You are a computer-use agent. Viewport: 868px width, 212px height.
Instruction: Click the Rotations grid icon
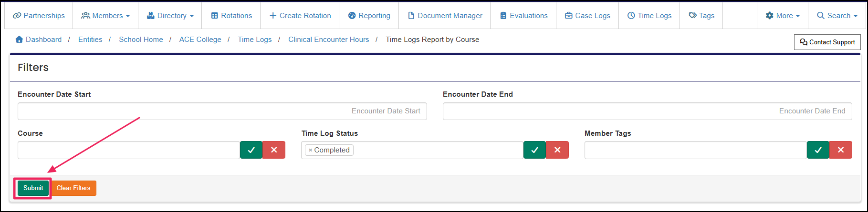click(215, 16)
